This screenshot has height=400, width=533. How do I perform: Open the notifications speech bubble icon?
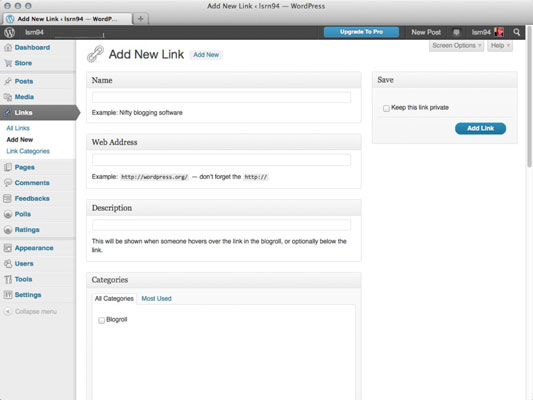click(456, 33)
